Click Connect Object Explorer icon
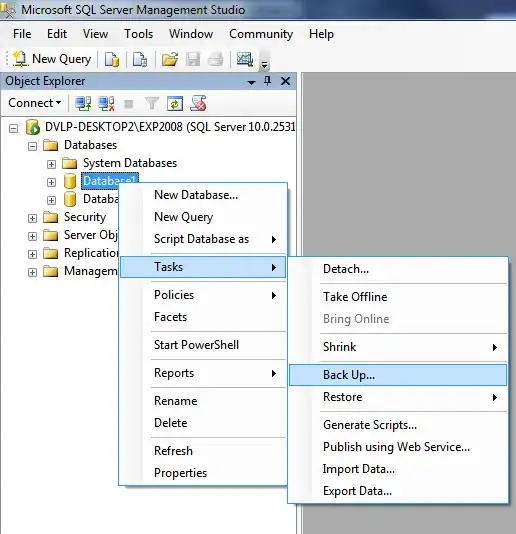This screenshot has height=534, width=516. pos(83,103)
